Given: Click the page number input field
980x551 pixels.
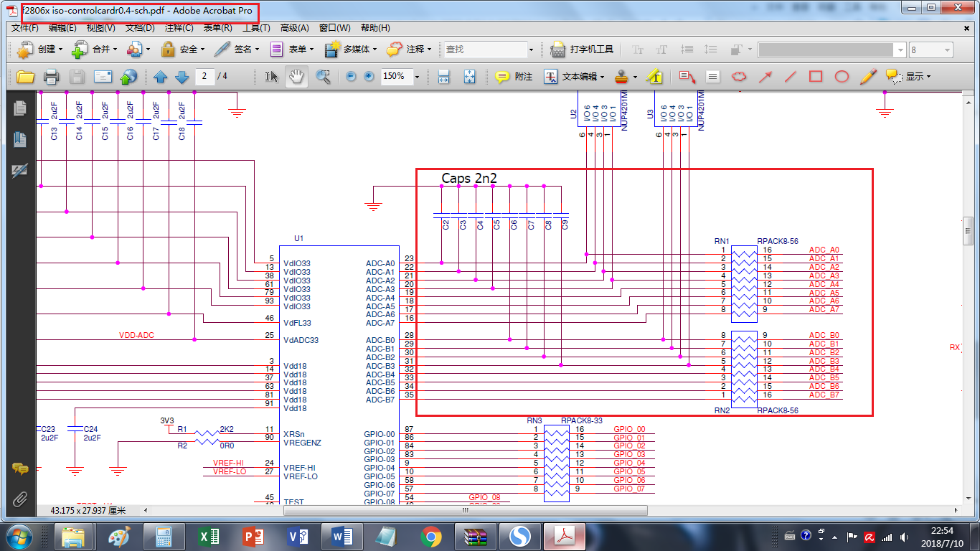Looking at the screenshot, I should click(205, 77).
